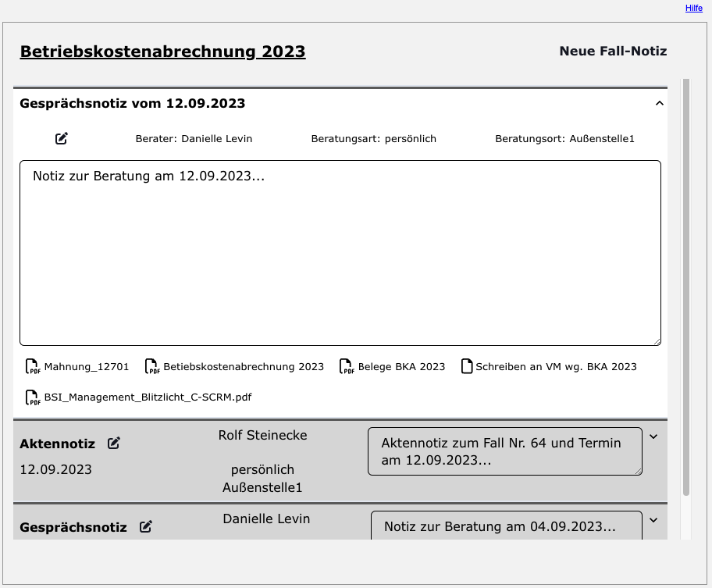
Task: Open Schreiben an VM wg. BKA 2023
Action: click(556, 366)
